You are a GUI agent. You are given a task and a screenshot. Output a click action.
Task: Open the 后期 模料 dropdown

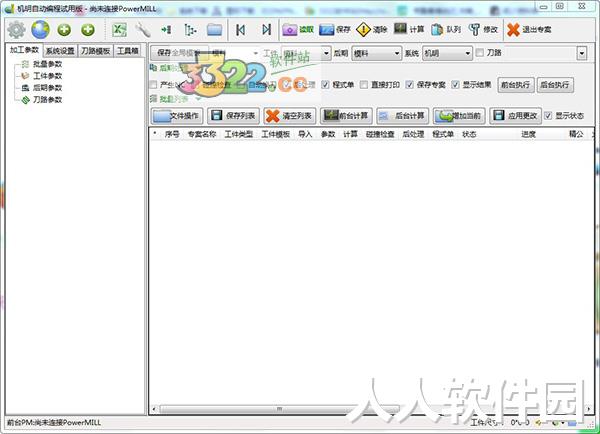[377, 53]
